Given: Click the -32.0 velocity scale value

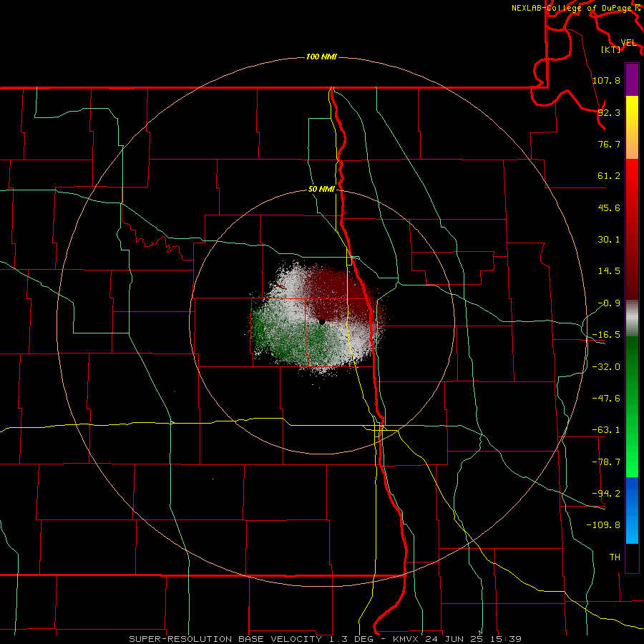Looking at the screenshot, I should pos(606,367).
